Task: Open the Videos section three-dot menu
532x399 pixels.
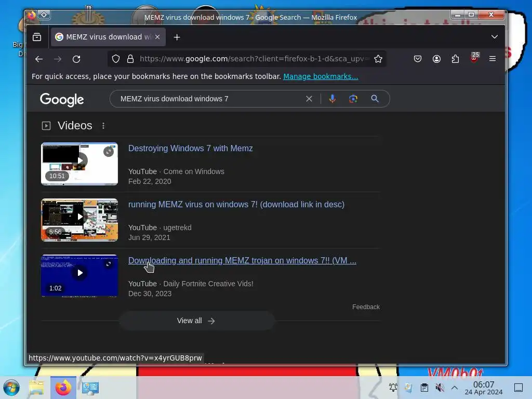Action: point(103,126)
